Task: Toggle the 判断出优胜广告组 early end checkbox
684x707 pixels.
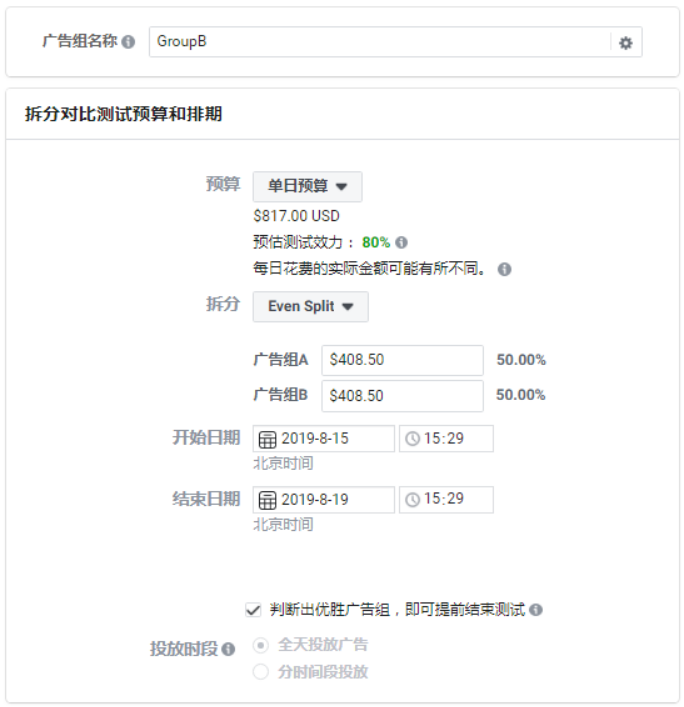Action: (253, 610)
